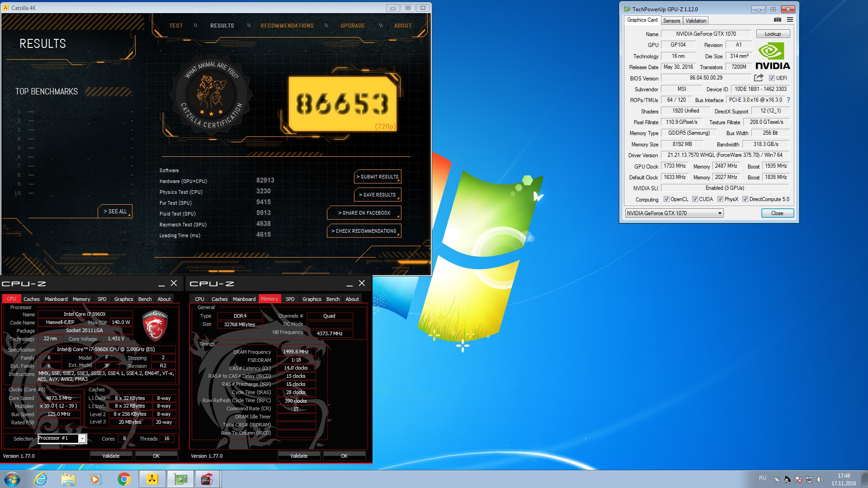This screenshot has width=868, height=488.
Task: Open GPU-Z hamburger menu icon
Action: point(790,20)
